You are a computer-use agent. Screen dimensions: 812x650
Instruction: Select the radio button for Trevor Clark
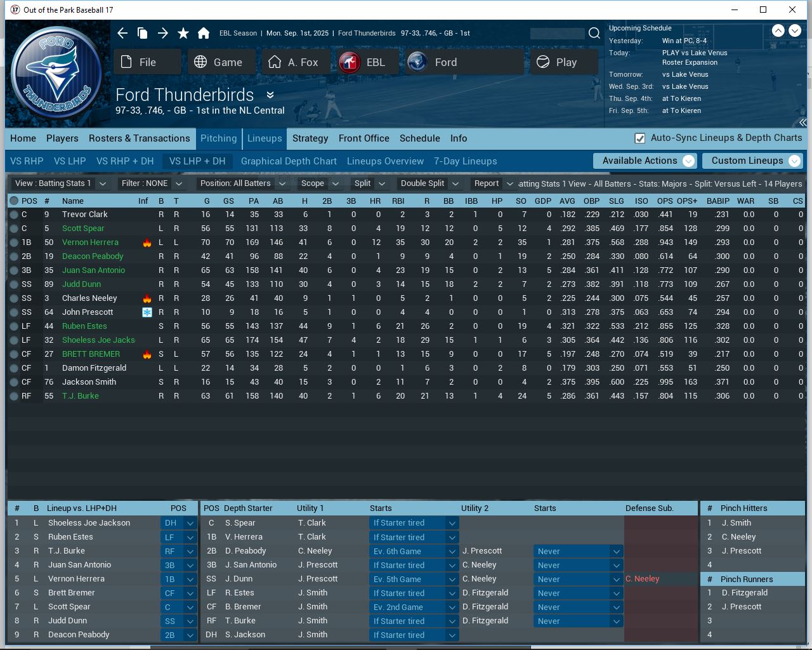point(14,215)
